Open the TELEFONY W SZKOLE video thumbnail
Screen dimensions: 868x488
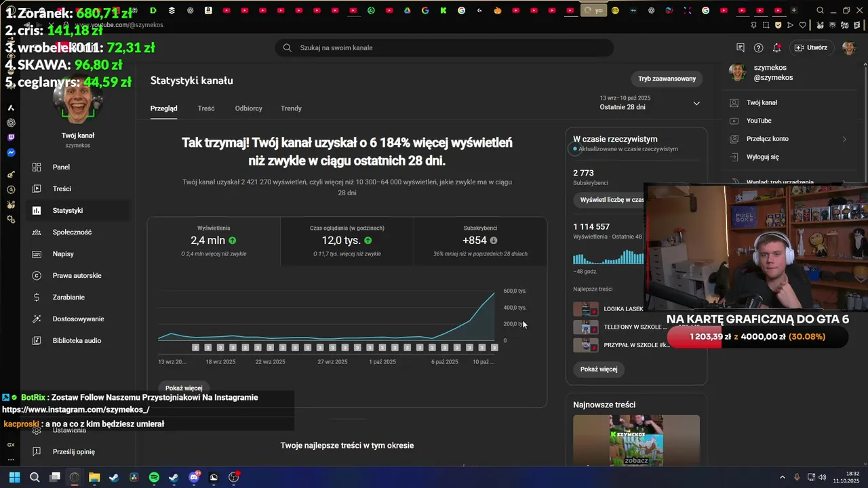586,327
